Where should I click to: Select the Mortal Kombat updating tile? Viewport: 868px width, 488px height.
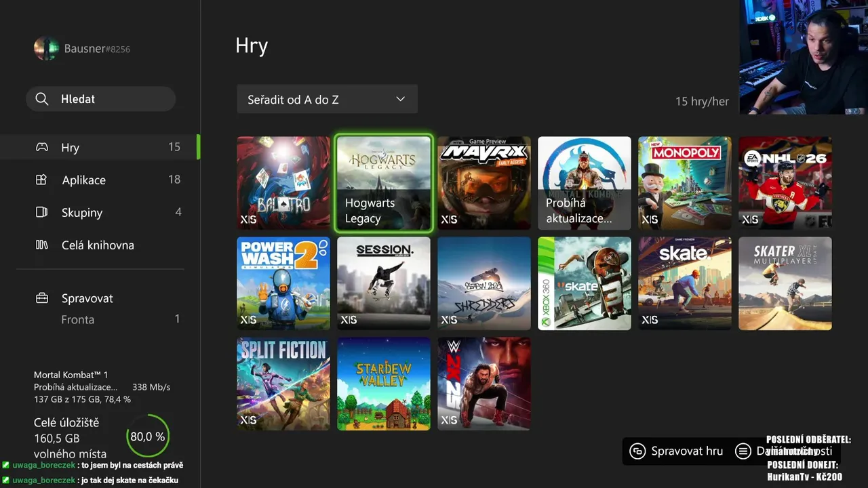[585, 183]
